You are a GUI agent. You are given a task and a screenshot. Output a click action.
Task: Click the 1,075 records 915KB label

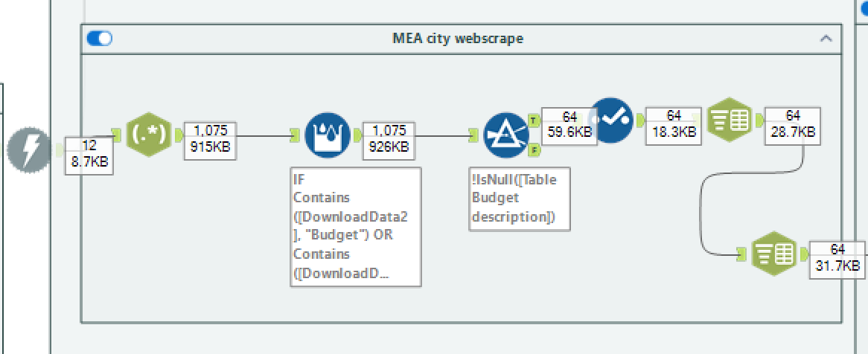point(210,141)
